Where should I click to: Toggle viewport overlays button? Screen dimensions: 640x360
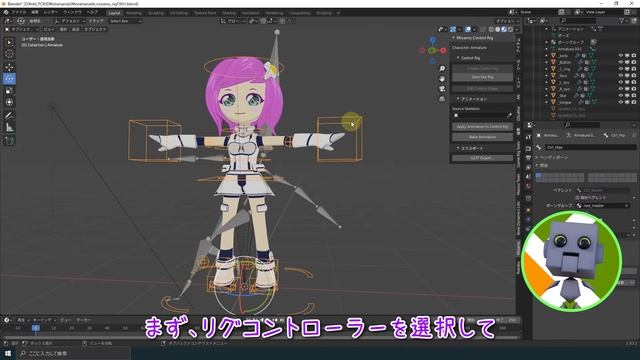468,29
